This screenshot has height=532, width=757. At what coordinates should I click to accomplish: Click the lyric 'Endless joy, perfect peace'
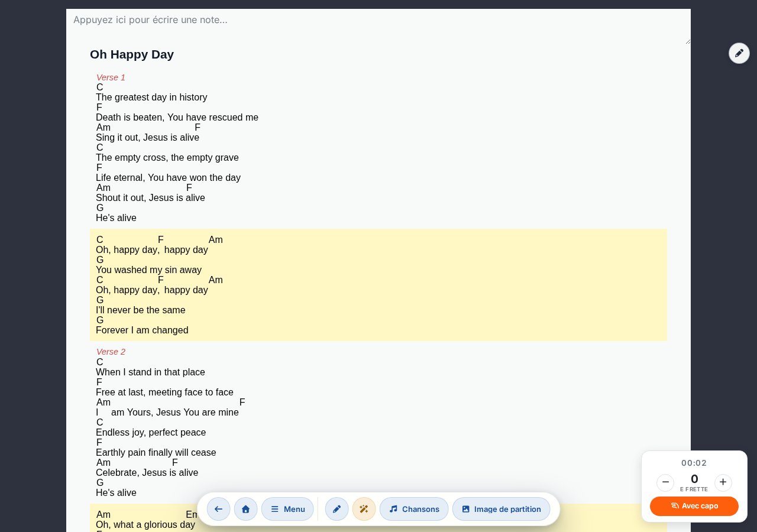point(151,433)
